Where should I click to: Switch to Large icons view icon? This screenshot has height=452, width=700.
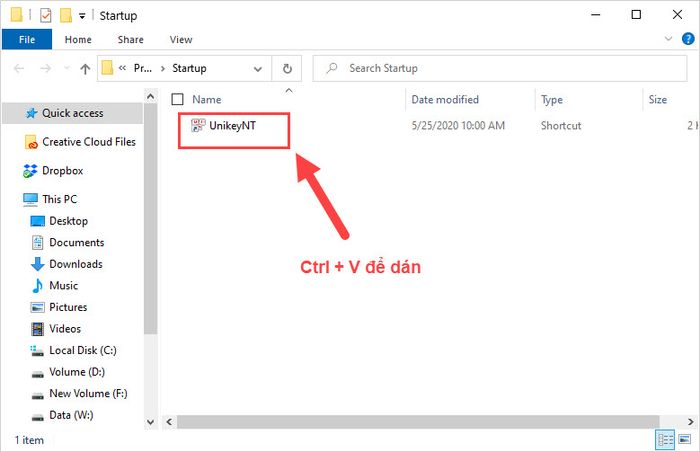(x=685, y=439)
